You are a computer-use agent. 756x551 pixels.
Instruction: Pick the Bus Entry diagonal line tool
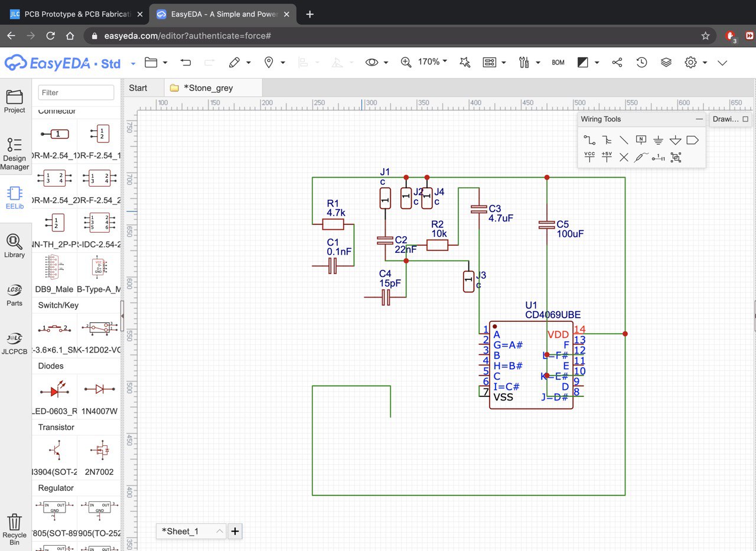[624, 140]
